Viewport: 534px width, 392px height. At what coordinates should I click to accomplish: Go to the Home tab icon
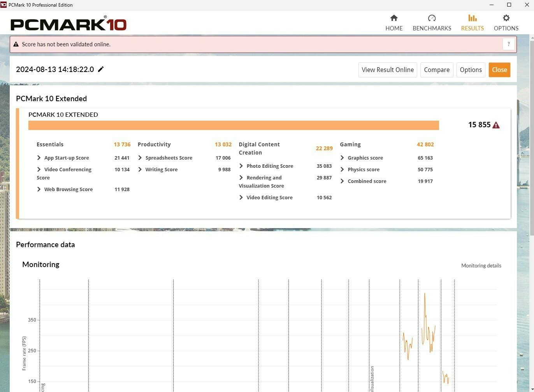pyautogui.click(x=394, y=18)
